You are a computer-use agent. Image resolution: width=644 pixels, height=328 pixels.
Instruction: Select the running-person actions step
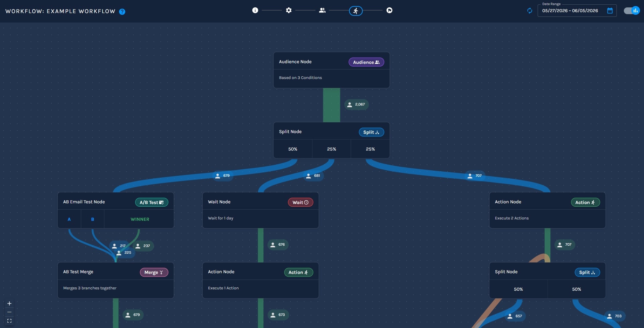[356, 11]
